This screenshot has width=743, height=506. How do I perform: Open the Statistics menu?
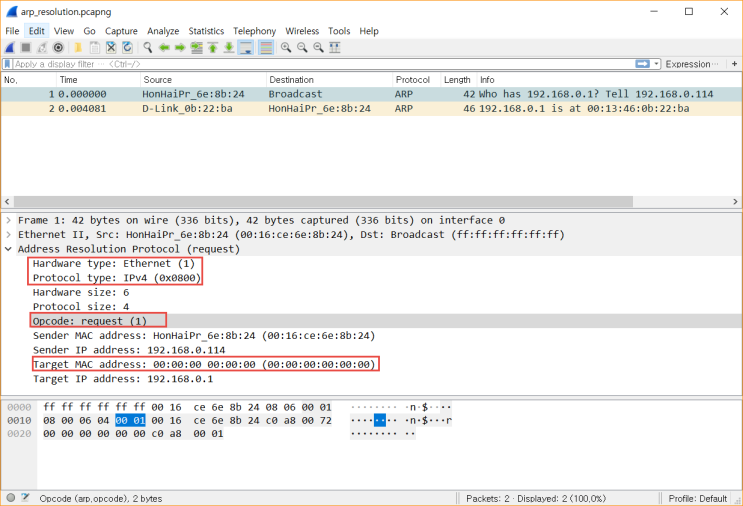click(206, 31)
